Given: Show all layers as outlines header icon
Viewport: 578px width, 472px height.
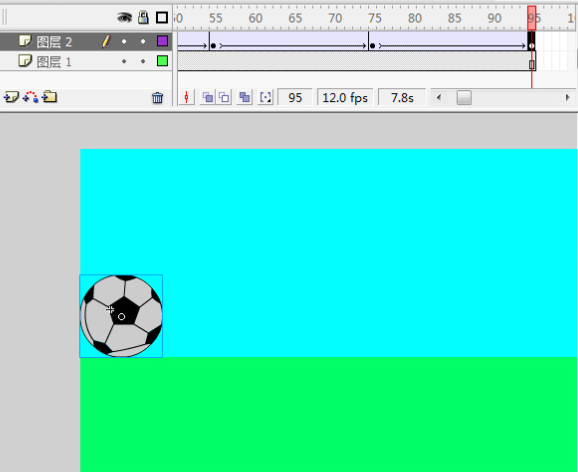Looking at the screenshot, I should tap(162, 17).
